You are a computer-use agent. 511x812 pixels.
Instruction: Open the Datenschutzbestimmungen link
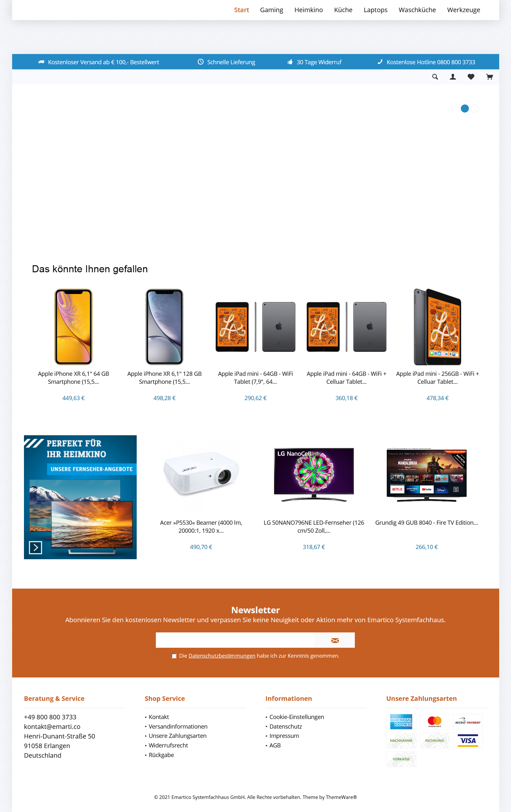[222, 656]
